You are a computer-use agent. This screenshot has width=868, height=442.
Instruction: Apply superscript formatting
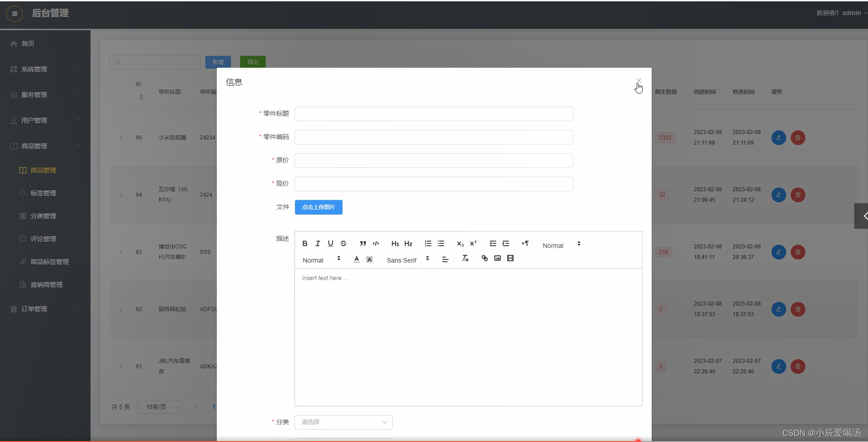pyautogui.click(x=473, y=244)
